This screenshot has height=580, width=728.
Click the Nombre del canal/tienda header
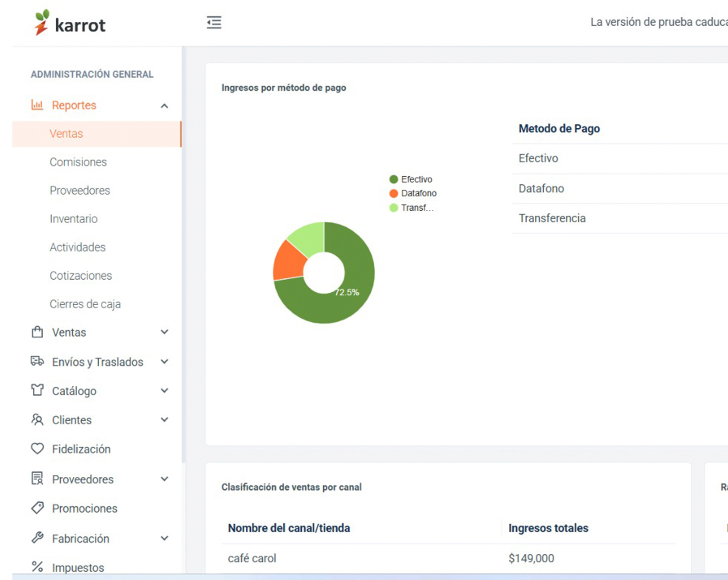point(289,528)
